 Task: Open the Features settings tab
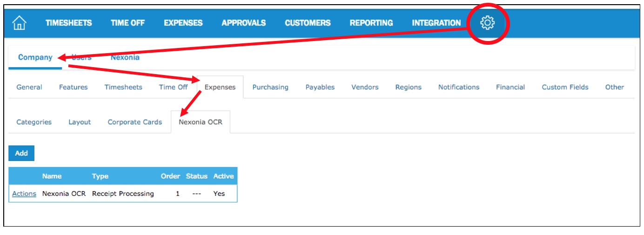(x=73, y=87)
